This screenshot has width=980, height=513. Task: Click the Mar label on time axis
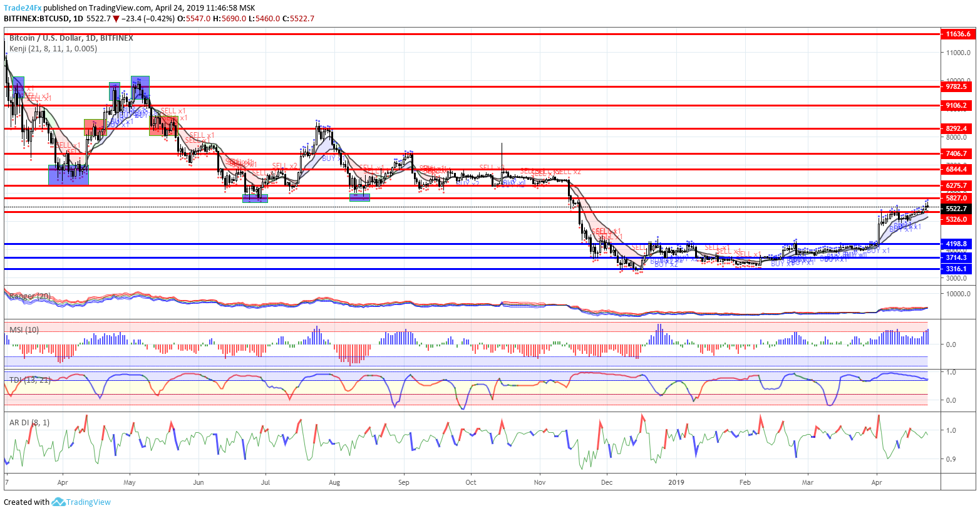tap(808, 482)
